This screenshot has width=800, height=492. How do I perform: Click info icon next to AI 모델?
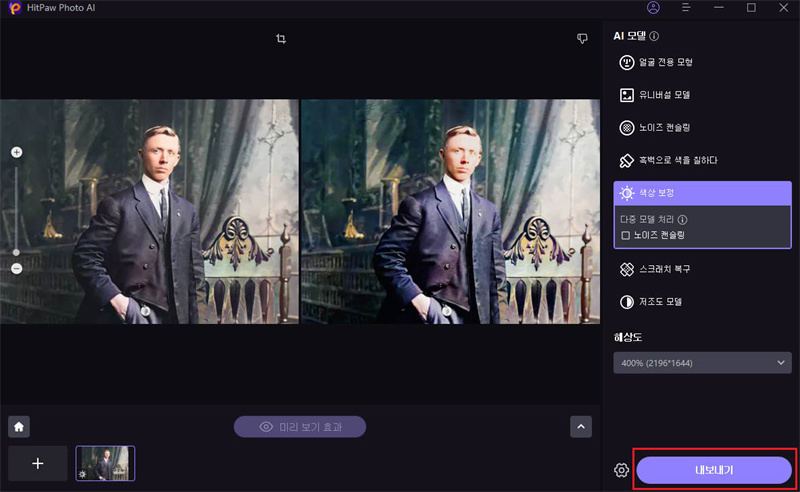tap(654, 36)
